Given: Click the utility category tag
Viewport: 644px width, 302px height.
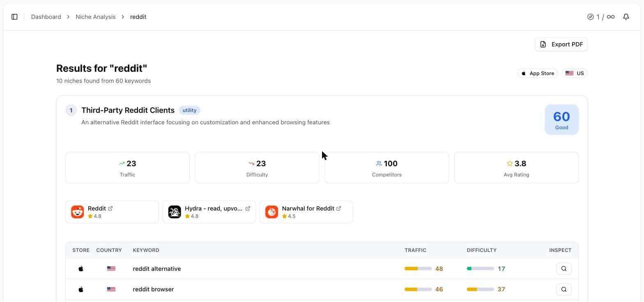Looking at the screenshot, I should (189, 110).
